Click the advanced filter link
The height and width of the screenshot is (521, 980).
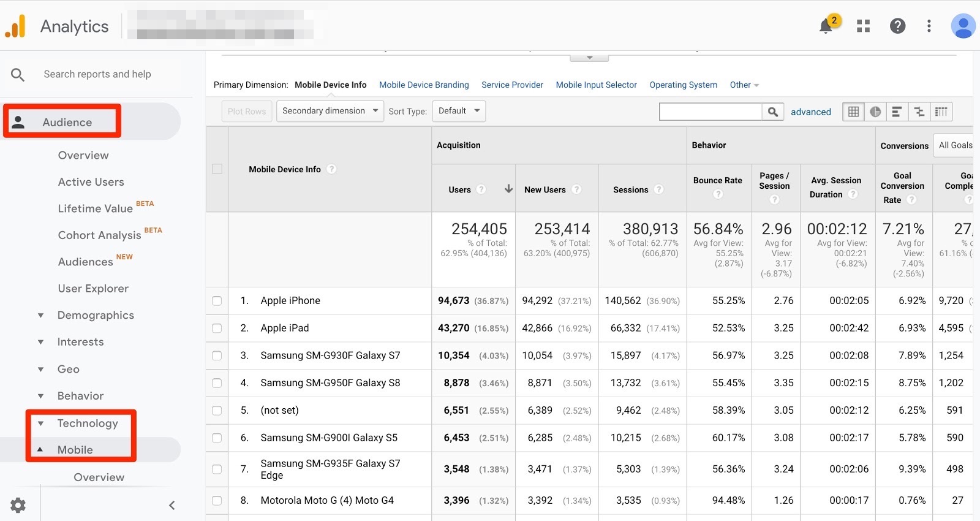coord(811,112)
